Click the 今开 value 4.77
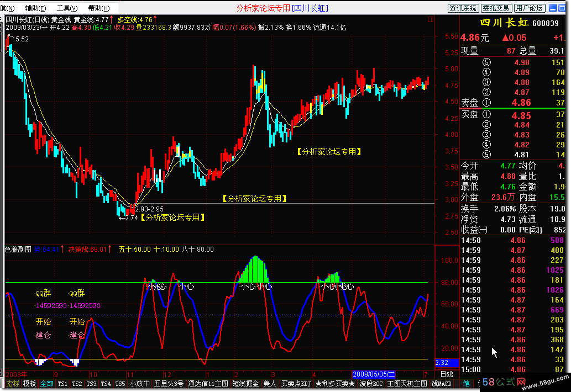The height and width of the screenshot is (392, 571). click(508, 166)
